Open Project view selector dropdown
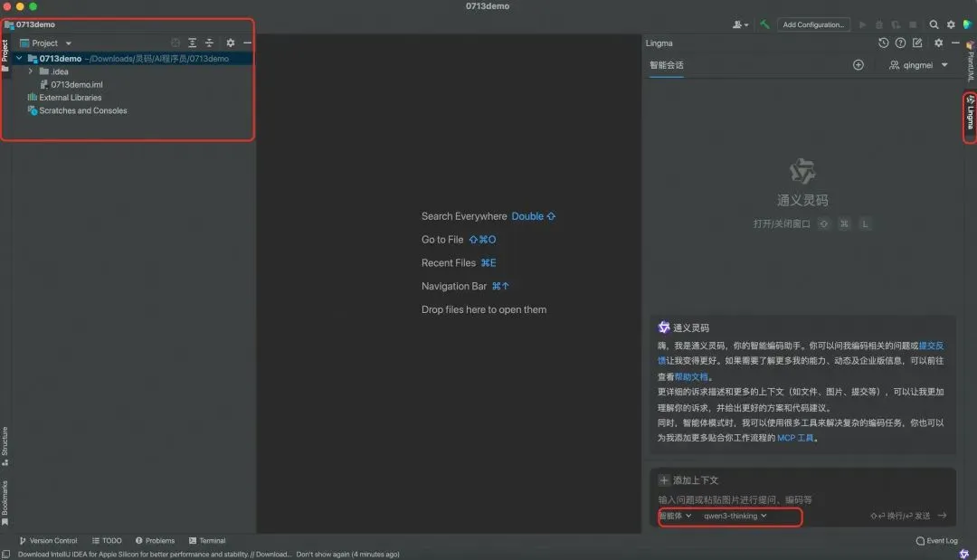The width and height of the screenshot is (977, 560). 46,43
